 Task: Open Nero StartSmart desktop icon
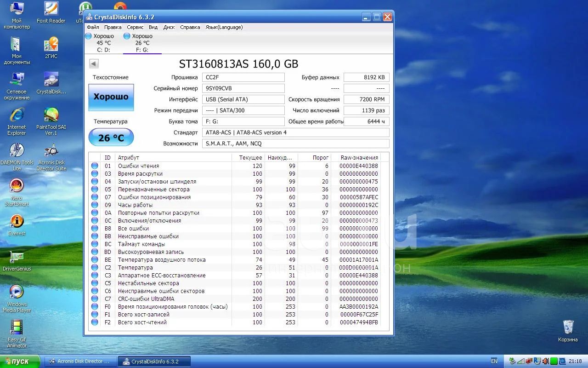click(17, 193)
